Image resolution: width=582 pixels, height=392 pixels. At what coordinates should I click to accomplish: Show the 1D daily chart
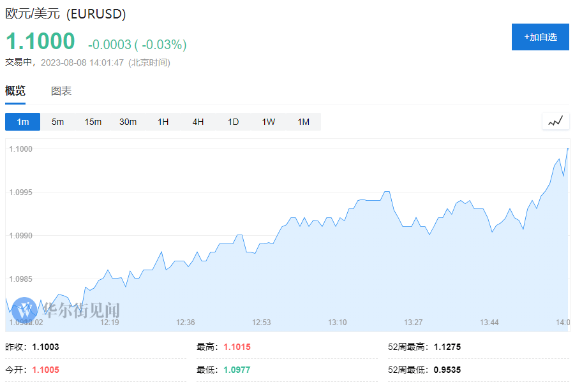pyautogui.click(x=233, y=122)
